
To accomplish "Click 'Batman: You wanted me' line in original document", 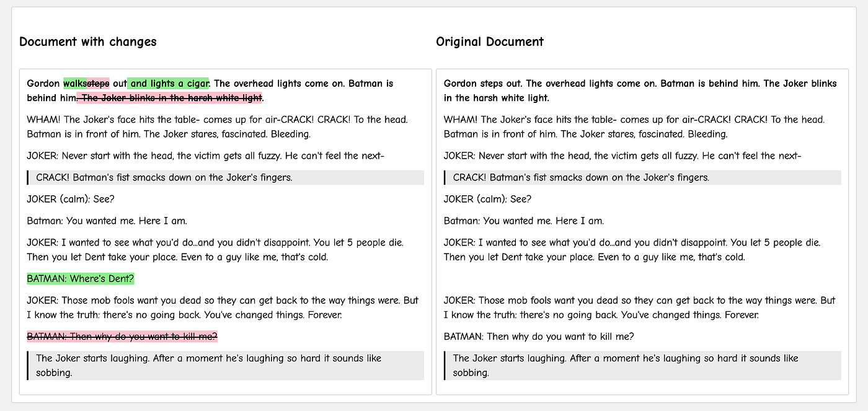I will click(524, 221).
